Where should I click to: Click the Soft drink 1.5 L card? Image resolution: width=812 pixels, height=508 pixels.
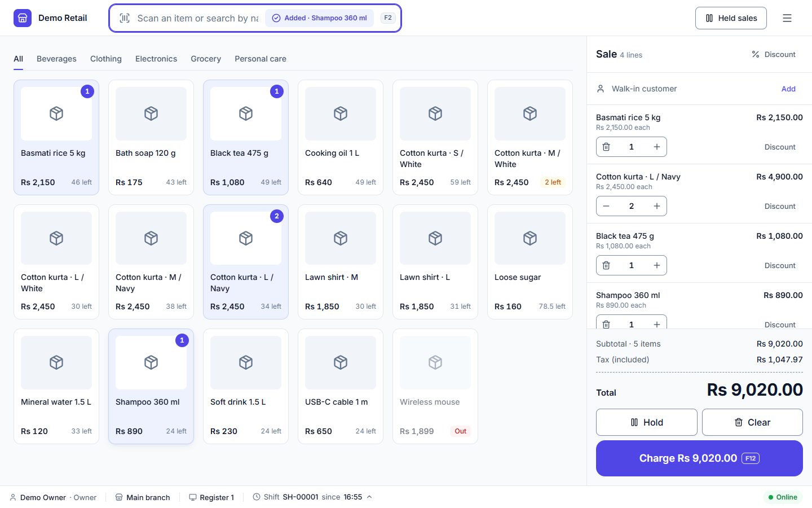pos(246,386)
